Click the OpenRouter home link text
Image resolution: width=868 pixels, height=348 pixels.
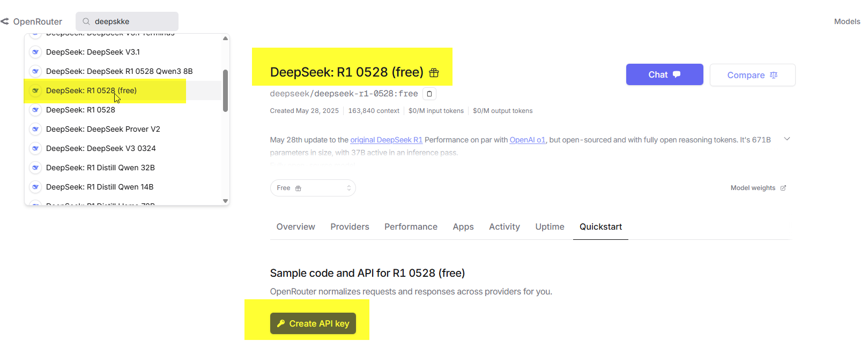(38, 21)
